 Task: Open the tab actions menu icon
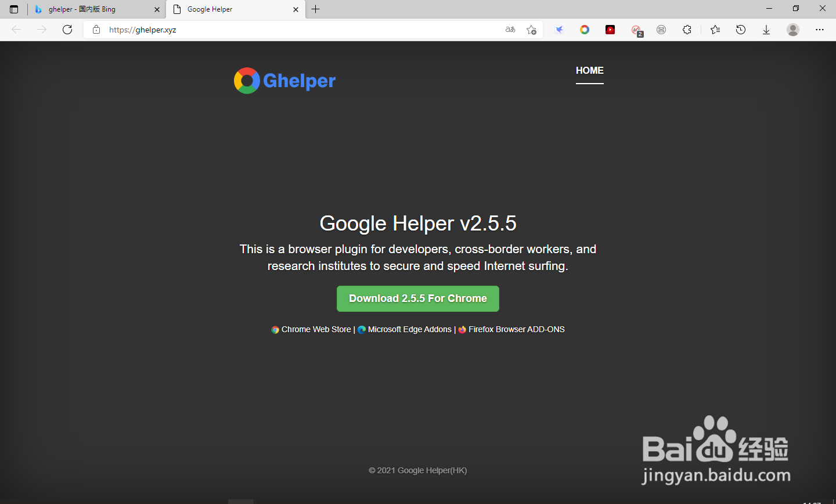(14, 9)
